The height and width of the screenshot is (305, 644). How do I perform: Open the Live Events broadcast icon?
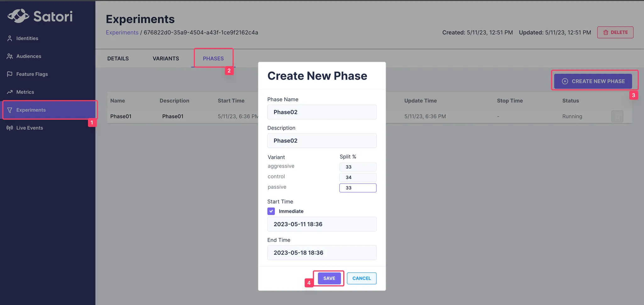tap(10, 128)
